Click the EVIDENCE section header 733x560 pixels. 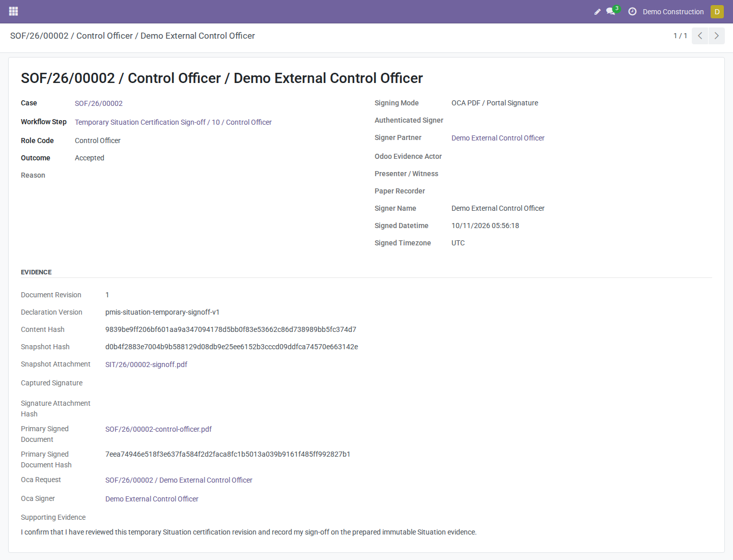click(36, 272)
